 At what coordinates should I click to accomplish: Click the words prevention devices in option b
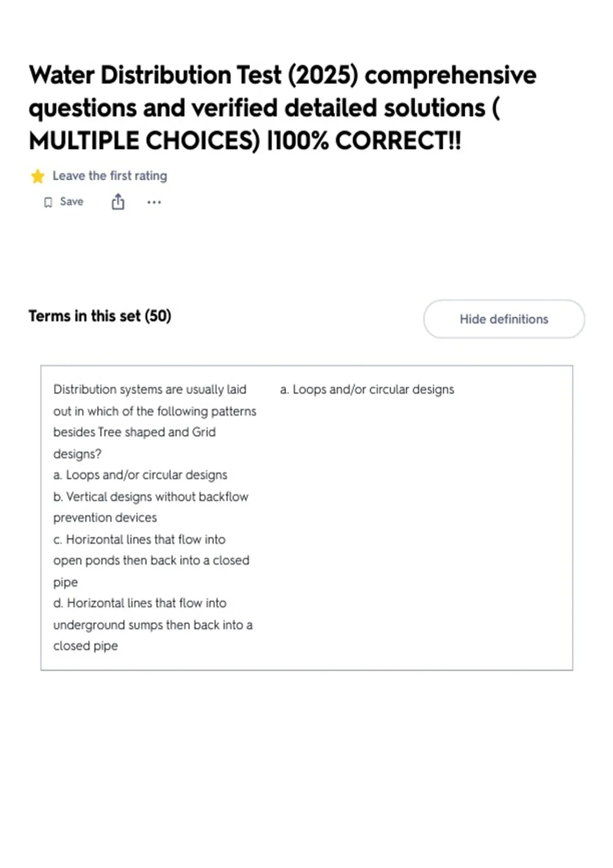coord(105,518)
